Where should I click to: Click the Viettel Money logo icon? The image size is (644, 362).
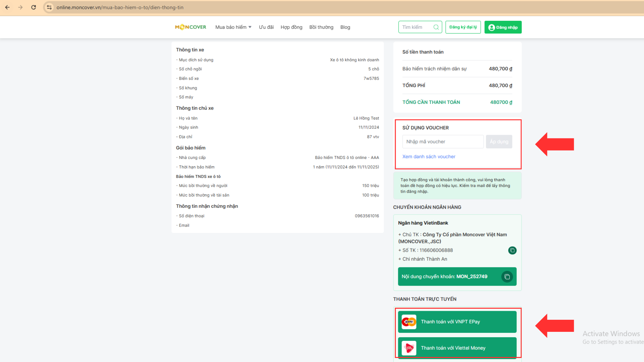[x=409, y=348]
